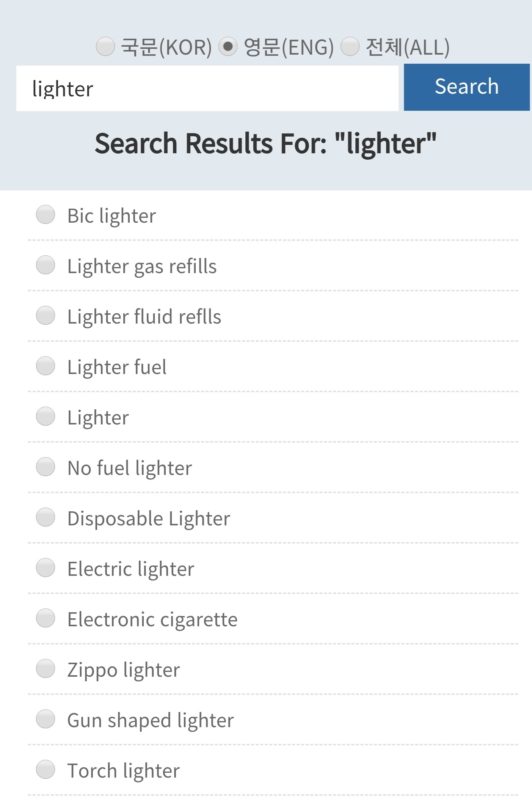Pick the Lighter fluid reflls radio button
This screenshot has width=532, height=811.
tap(46, 316)
